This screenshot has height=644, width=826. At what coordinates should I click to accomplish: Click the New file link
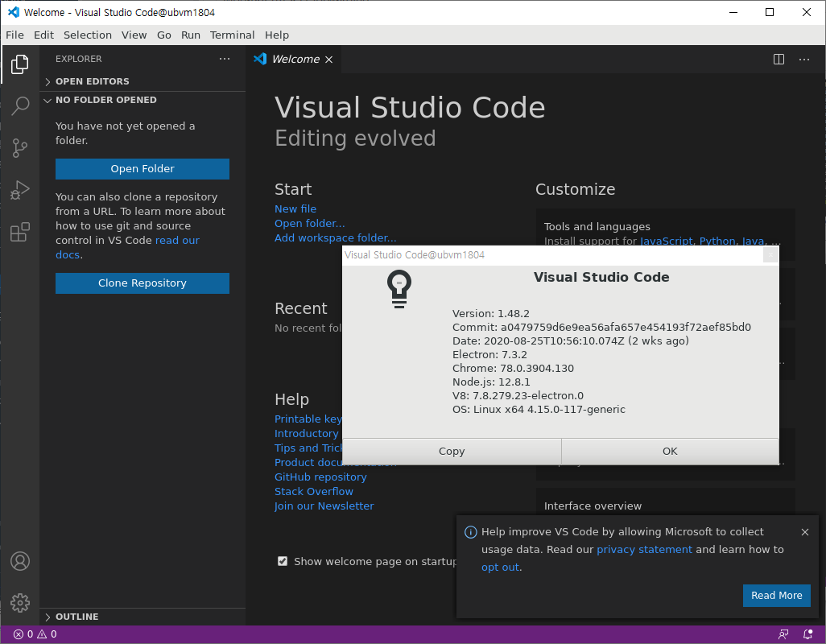pyautogui.click(x=295, y=209)
